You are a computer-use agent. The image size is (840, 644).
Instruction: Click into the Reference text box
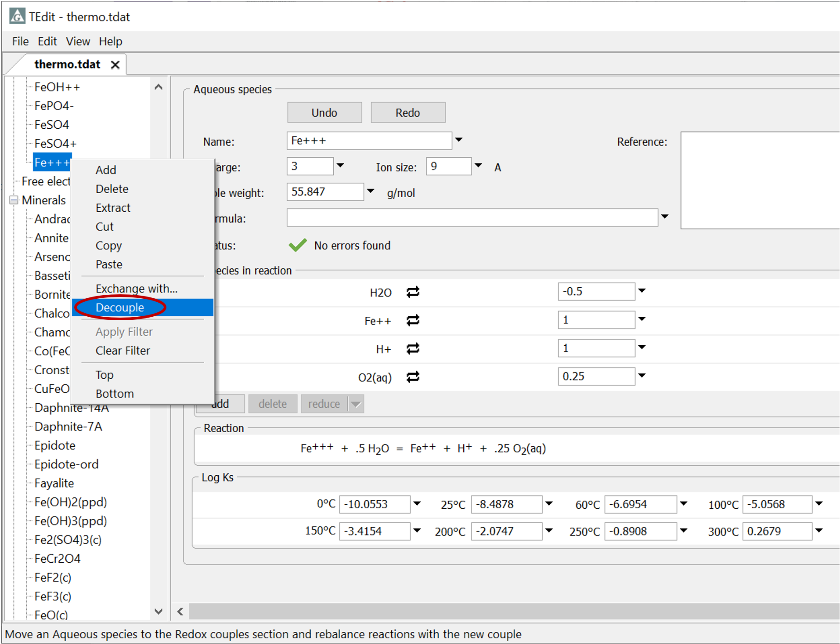(x=760, y=180)
